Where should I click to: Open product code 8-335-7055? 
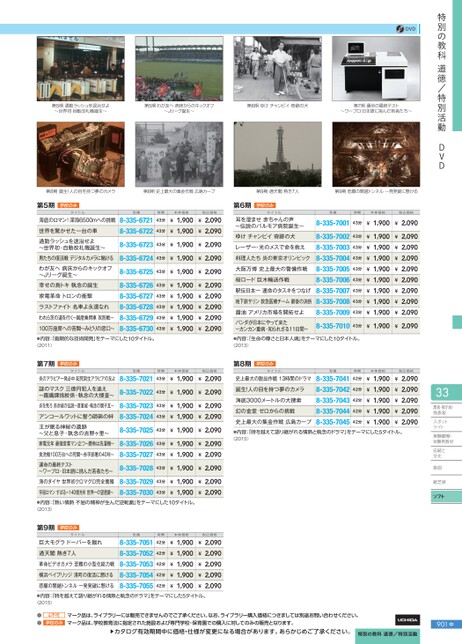point(136,586)
